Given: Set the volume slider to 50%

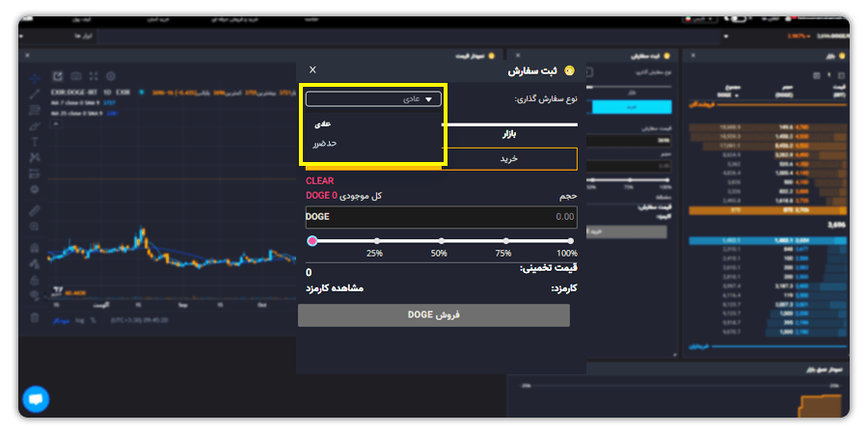Looking at the screenshot, I should tap(441, 241).
